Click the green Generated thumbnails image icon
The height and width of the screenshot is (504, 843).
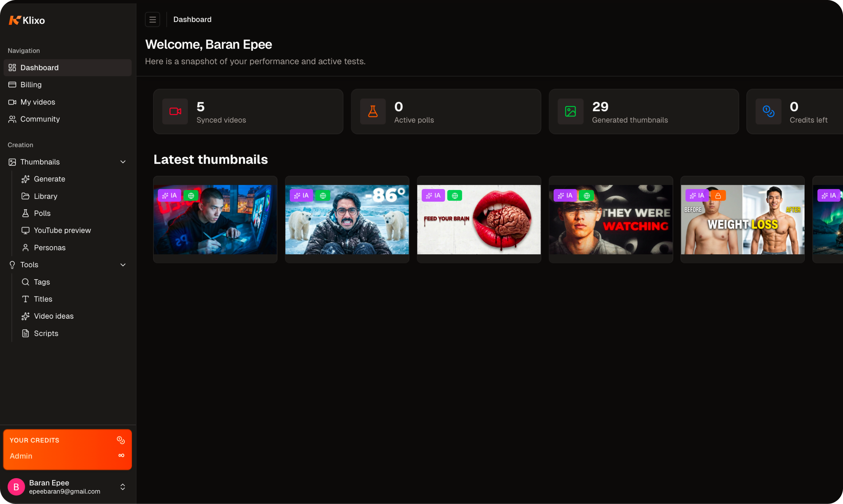tap(571, 111)
